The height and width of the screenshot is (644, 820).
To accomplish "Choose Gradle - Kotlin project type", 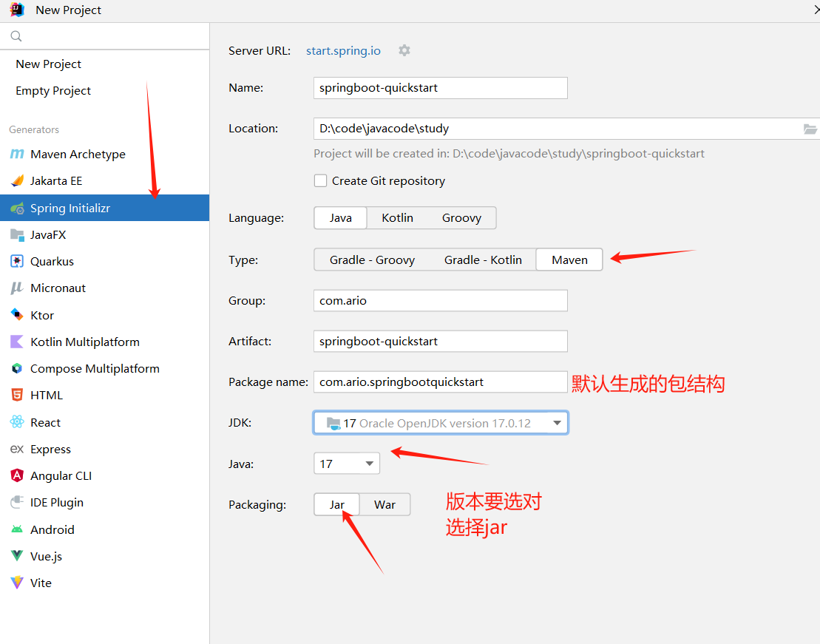I will click(x=484, y=260).
